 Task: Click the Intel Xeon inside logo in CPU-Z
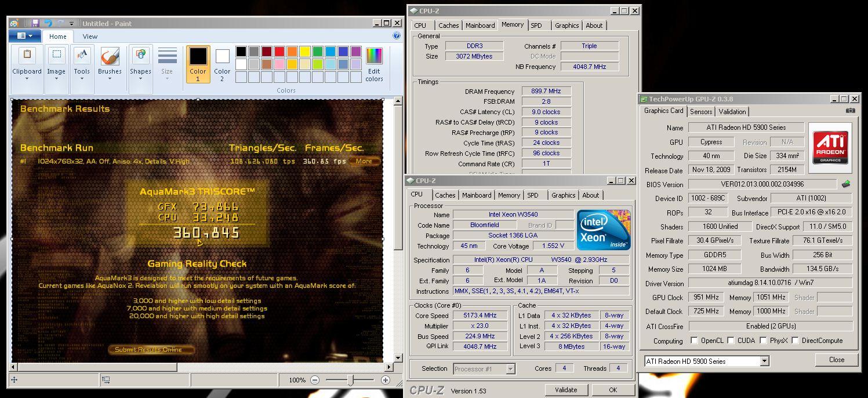click(x=604, y=230)
